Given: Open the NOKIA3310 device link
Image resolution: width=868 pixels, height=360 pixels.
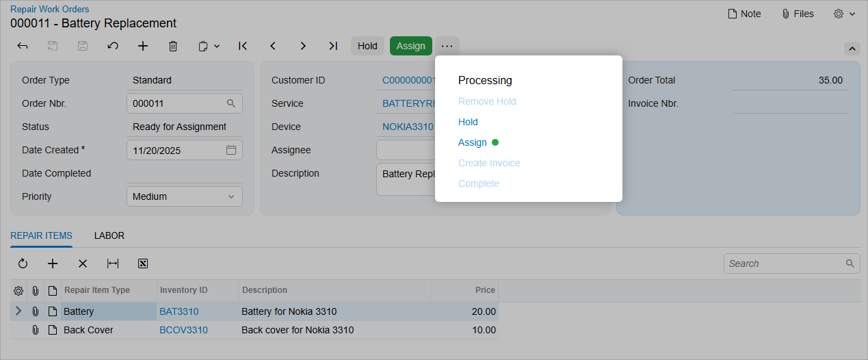Looking at the screenshot, I should point(408,127).
